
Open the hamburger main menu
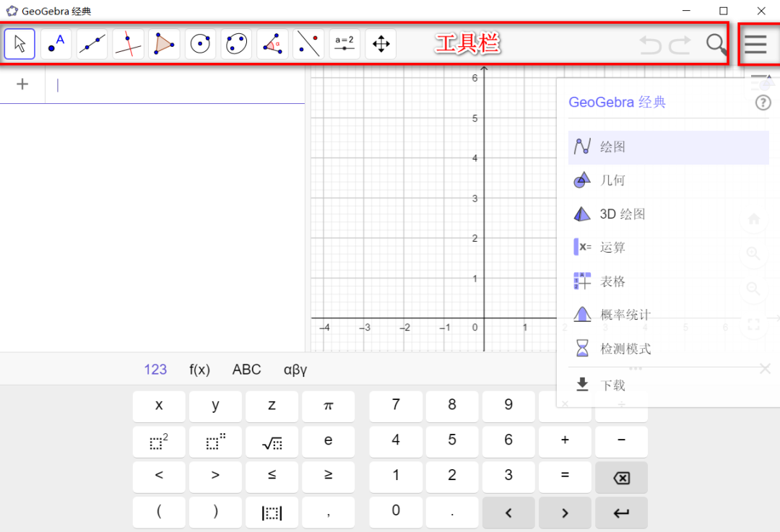[755, 44]
